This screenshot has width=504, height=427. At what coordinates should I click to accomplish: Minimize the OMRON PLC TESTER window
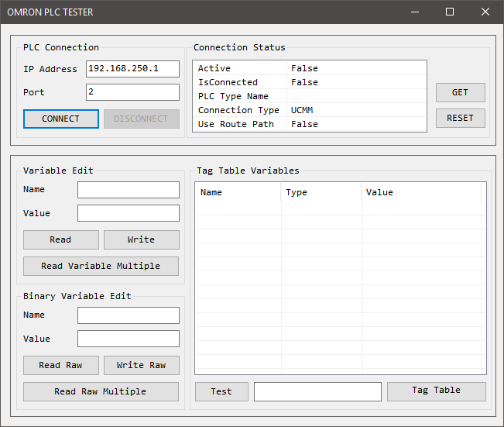pyautogui.click(x=415, y=12)
